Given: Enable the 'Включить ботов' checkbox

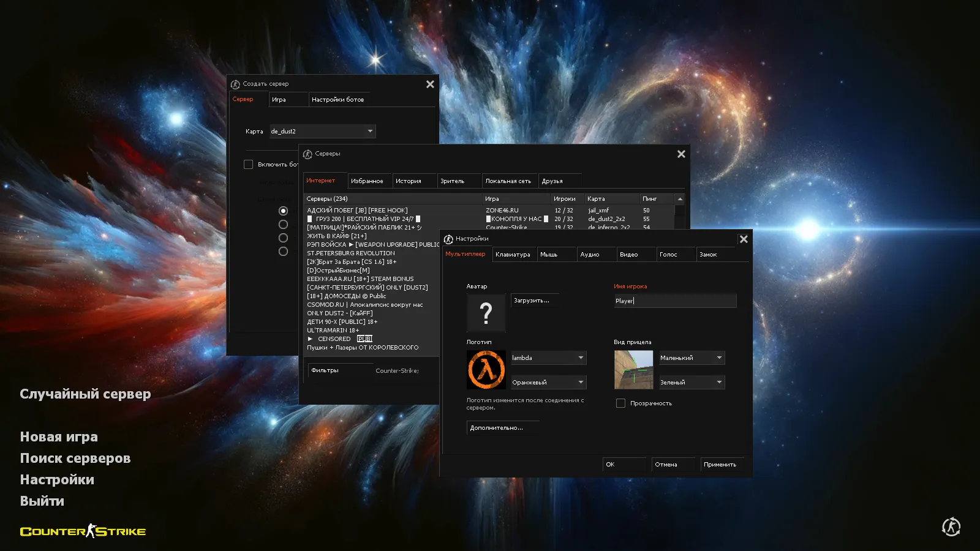Looking at the screenshot, I should [249, 164].
